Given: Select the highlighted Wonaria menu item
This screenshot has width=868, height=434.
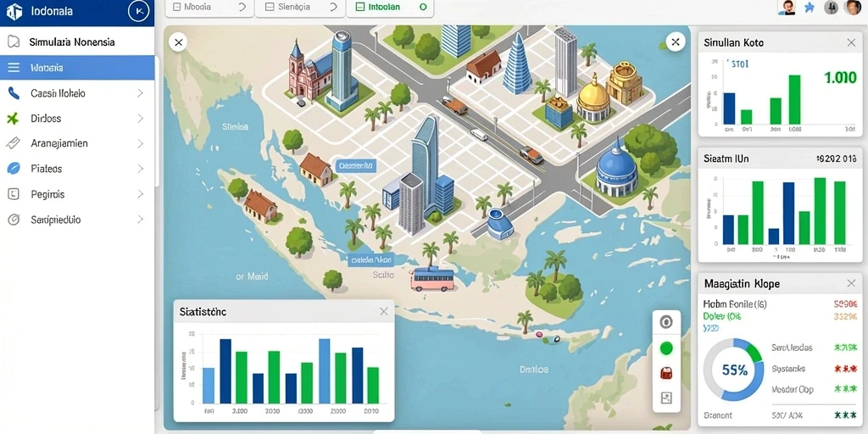Looking at the screenshot, I should pyautogui.click(x=77, y=68).
